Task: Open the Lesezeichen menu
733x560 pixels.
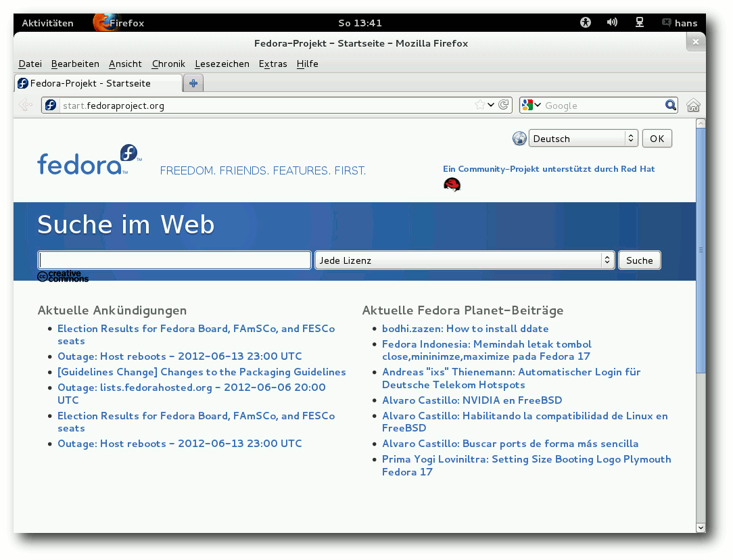Action: (x=222, y=64)
